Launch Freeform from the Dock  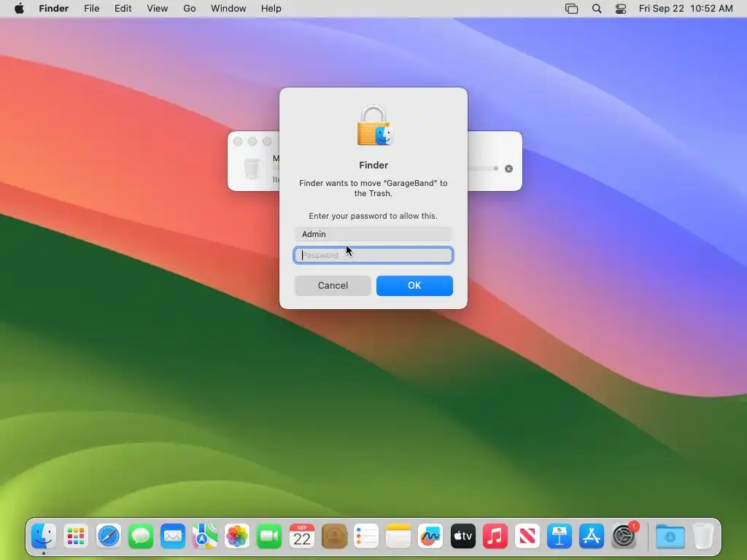[x=430, y=537]
